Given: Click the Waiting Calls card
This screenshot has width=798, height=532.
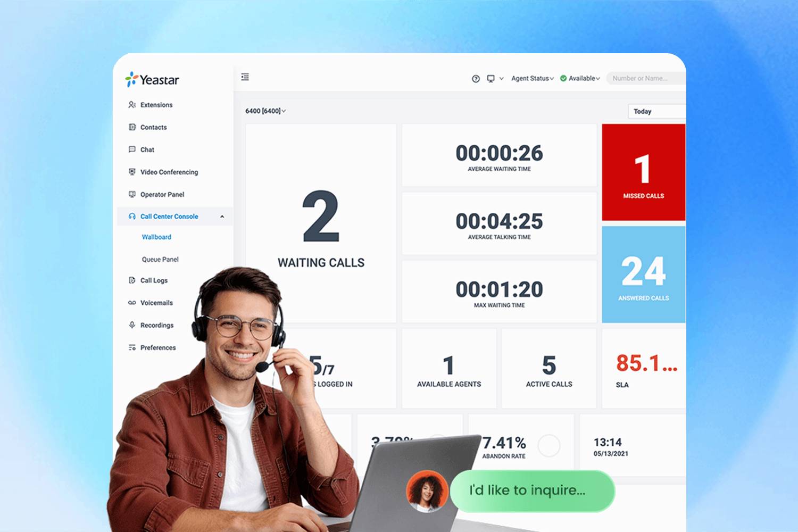Looking at the screenshot, I should (321, 223).
